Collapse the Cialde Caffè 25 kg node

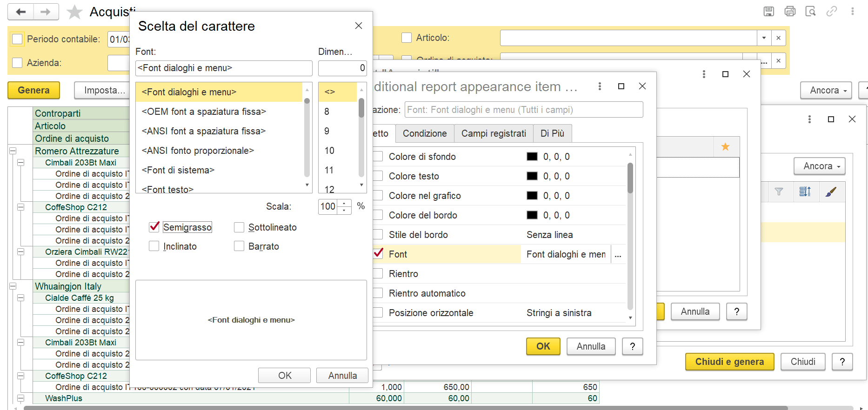21,298
